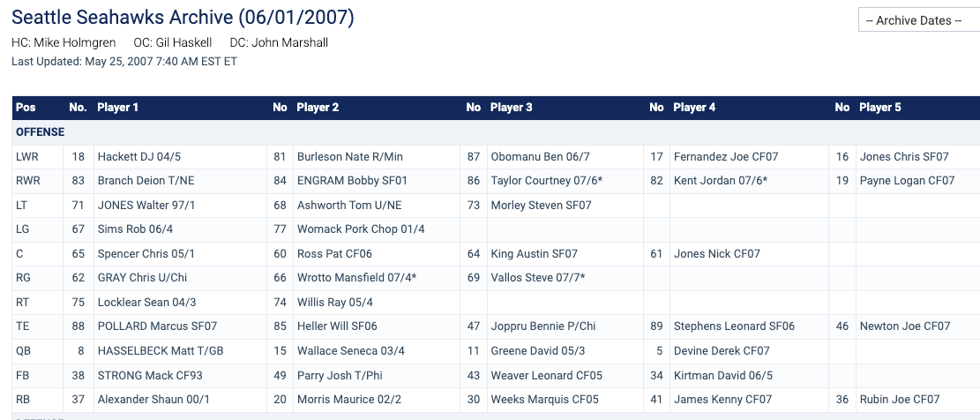Select player GRAY Chris U/Chi

pos(142,277)
